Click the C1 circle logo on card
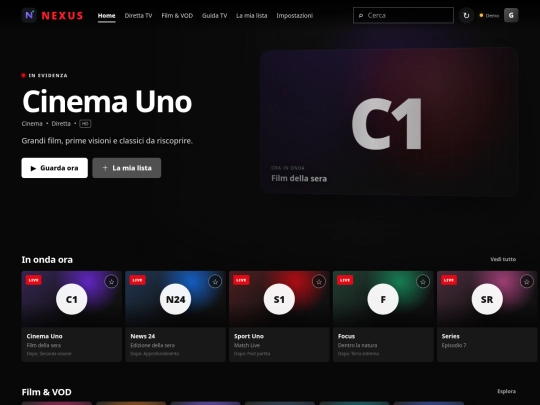 coord(72,299)
